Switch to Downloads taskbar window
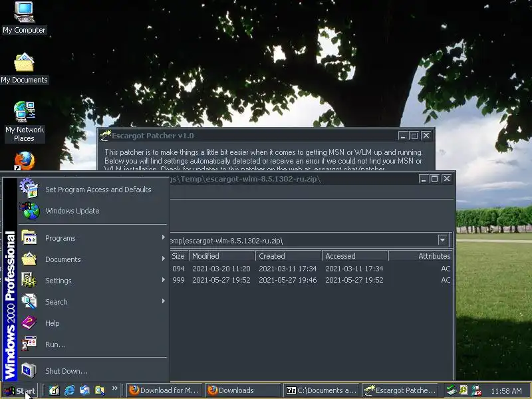 point(243,390)
